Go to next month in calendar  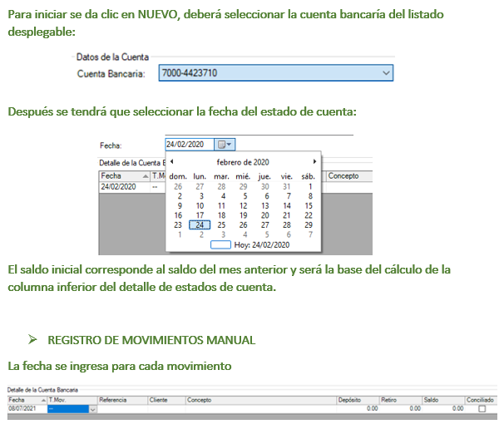coord(314,161)
